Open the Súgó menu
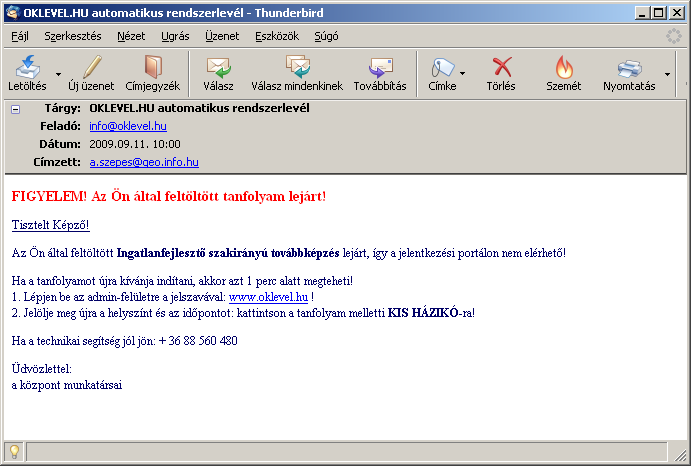This screenshot has height=466, width=691. click(x=326, y=36)
